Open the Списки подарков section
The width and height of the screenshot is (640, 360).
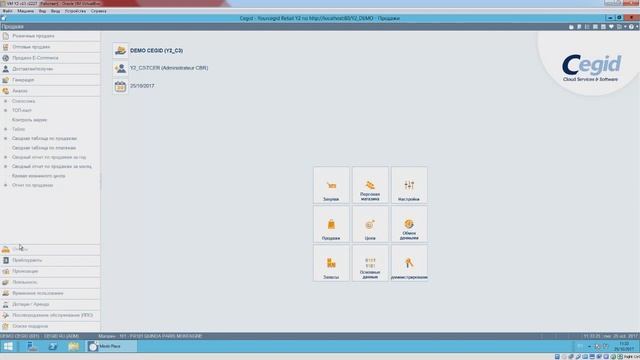(x=50, y=327)
